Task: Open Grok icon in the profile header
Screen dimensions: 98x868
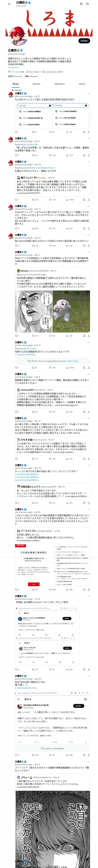Action: pos(81,4)
